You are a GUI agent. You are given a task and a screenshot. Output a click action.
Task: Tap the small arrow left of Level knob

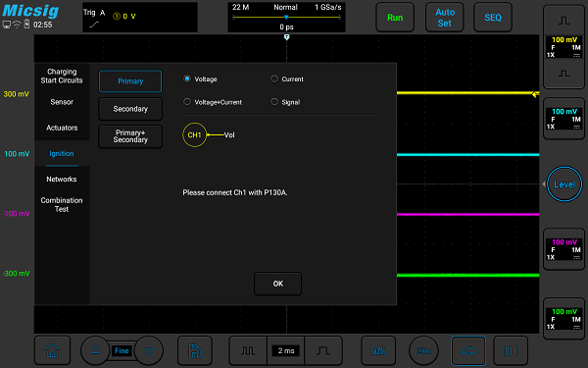544,184
